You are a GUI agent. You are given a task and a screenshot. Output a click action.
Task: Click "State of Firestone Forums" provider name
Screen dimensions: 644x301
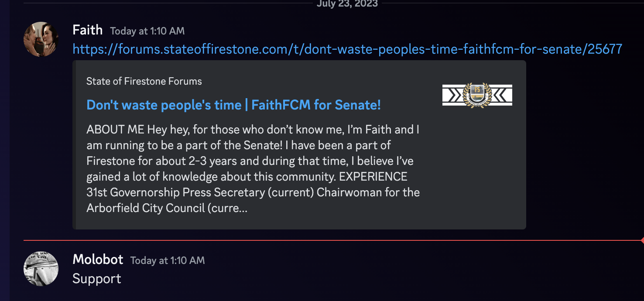144,81
